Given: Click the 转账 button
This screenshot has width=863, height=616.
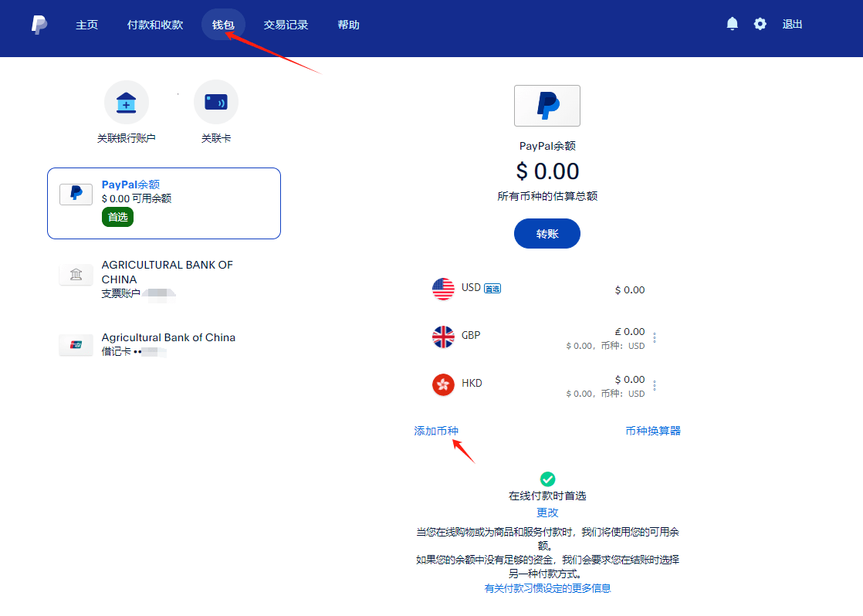Looking at the screenshot, I should tap(547, 233).
